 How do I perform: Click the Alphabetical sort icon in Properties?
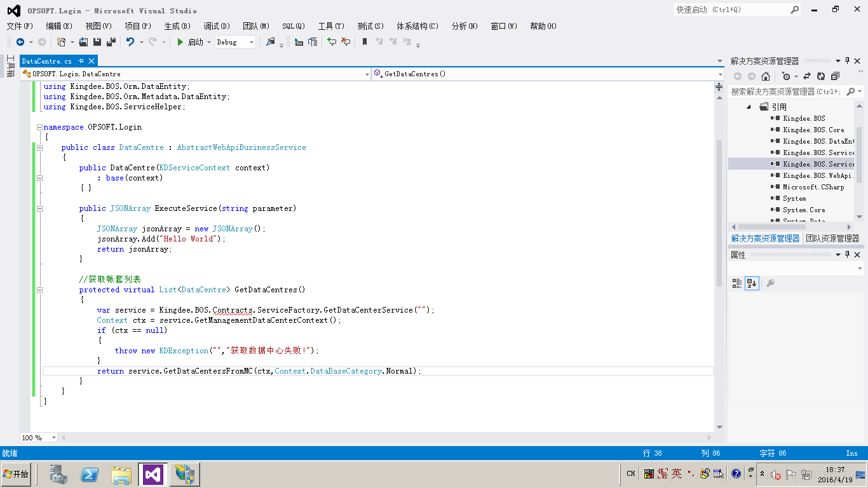pyautogui.click(x=752, y=283)
